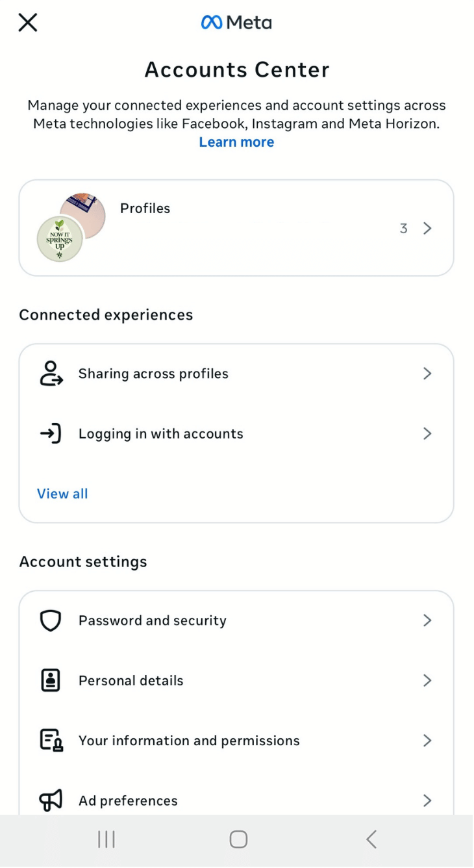Tap the Android back arrow
The image size is (474, 868).
coord(371,839)
